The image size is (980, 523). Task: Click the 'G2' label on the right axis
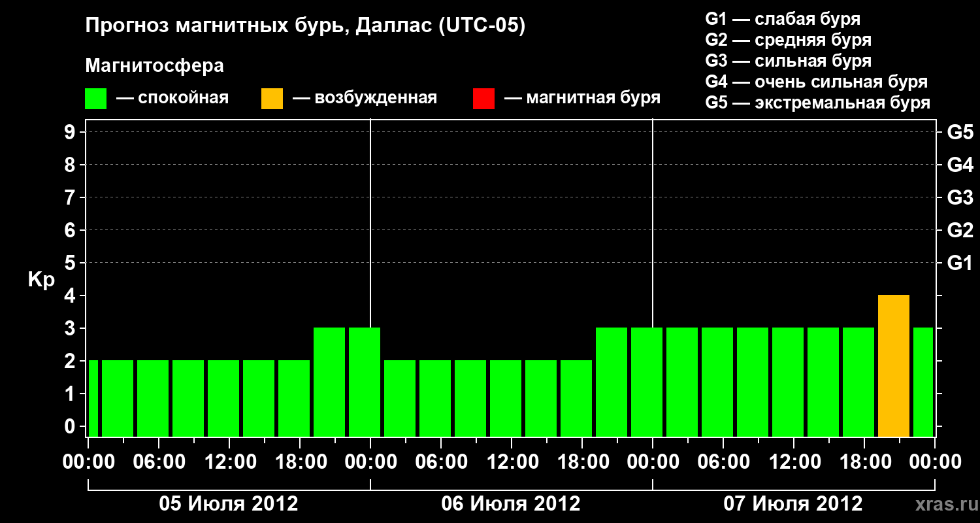960,230
